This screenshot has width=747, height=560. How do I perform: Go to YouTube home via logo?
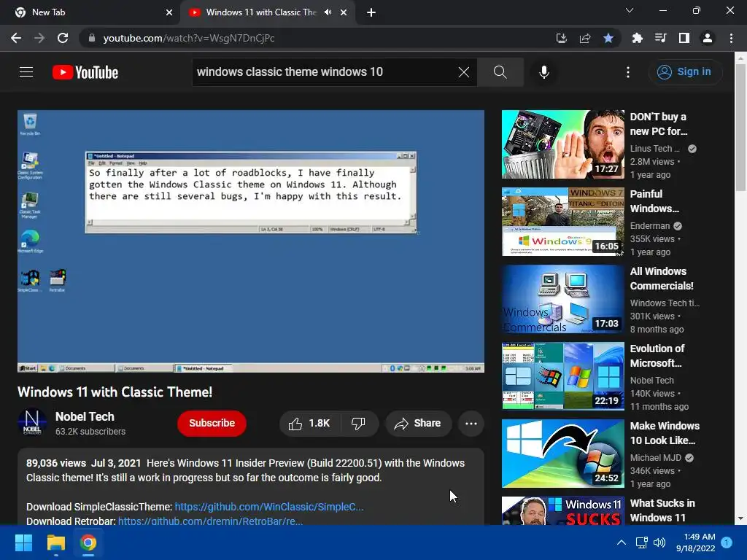pyautogui.click(x=85, y=72)
